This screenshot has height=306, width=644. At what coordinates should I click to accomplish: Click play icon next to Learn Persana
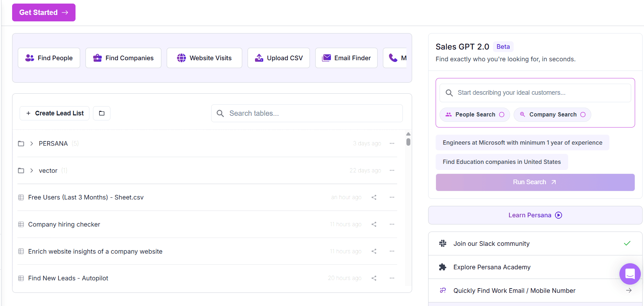click(559, 215)
